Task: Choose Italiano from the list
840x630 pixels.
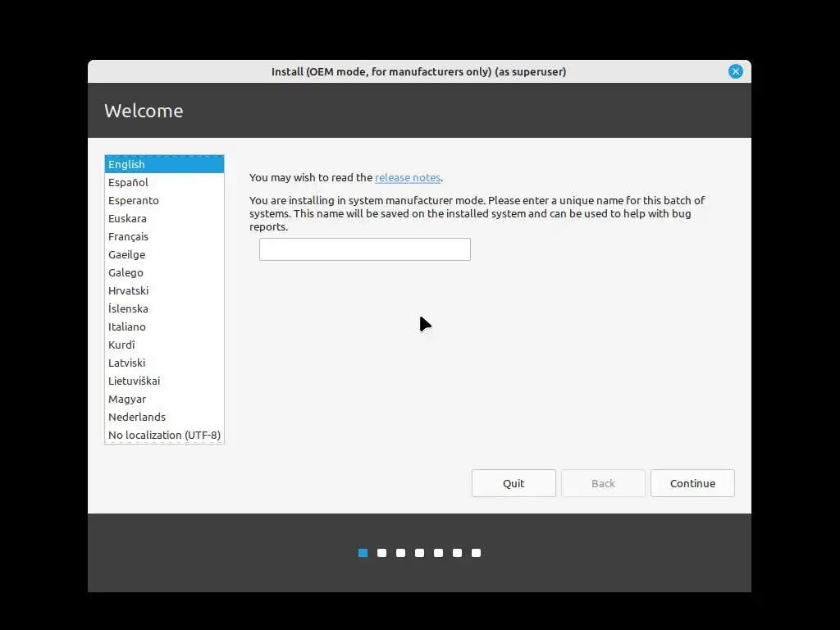Action: tap(164, 326)
